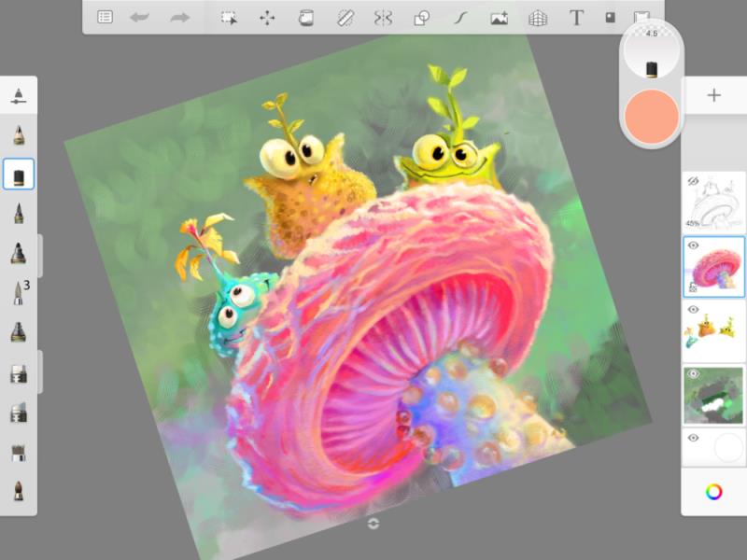Image resolution: width=747 pixels, height=560 pixels.
Task: Turn on Predictive Stroke curve tool
Action: [x=459, y=18]
